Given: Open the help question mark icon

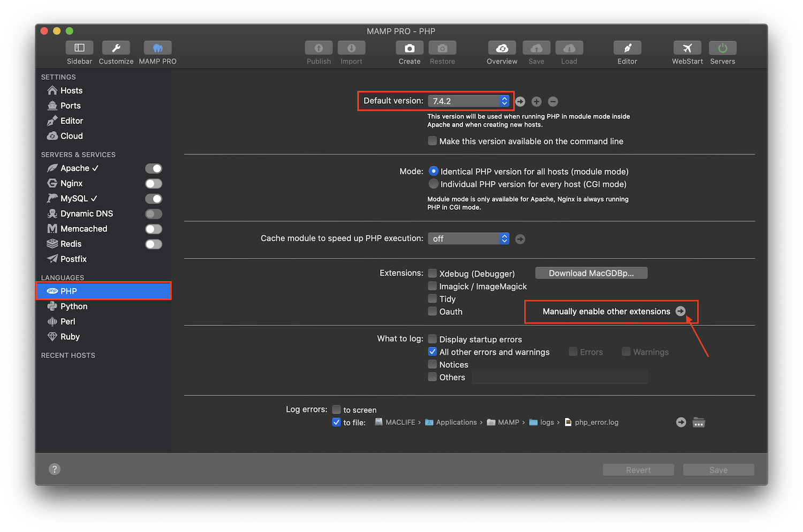Looking at the screenshot, I should [x=54, y=469].
